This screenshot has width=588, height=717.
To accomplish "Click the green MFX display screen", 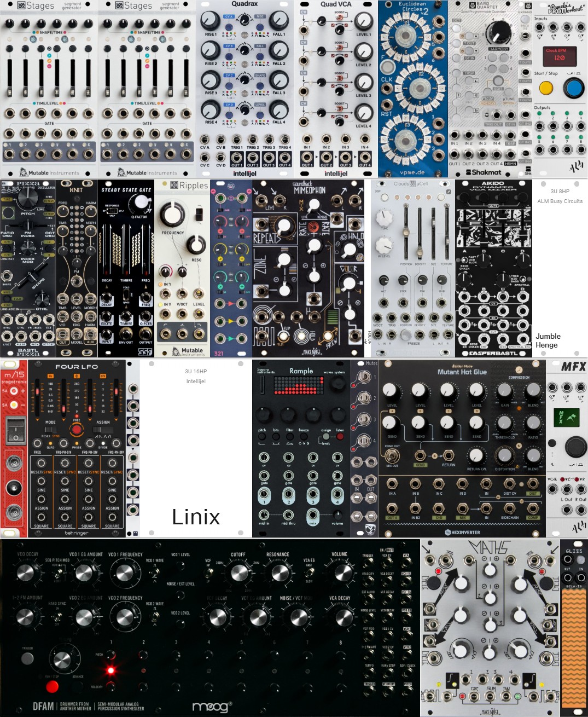I will point(567,417).
